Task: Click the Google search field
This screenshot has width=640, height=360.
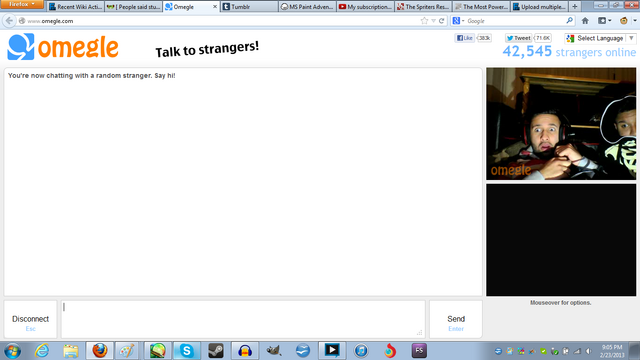Action: coord(516,21)
